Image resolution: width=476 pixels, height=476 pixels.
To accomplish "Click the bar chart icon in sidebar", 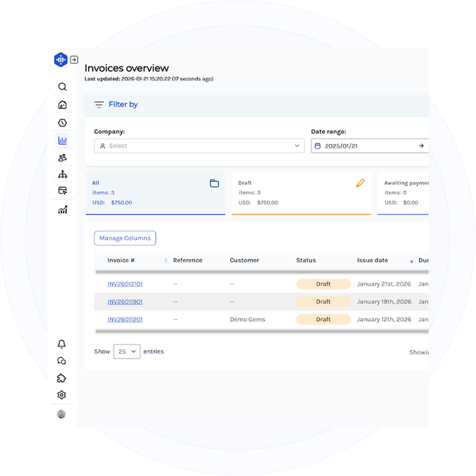I will [62, 140].
